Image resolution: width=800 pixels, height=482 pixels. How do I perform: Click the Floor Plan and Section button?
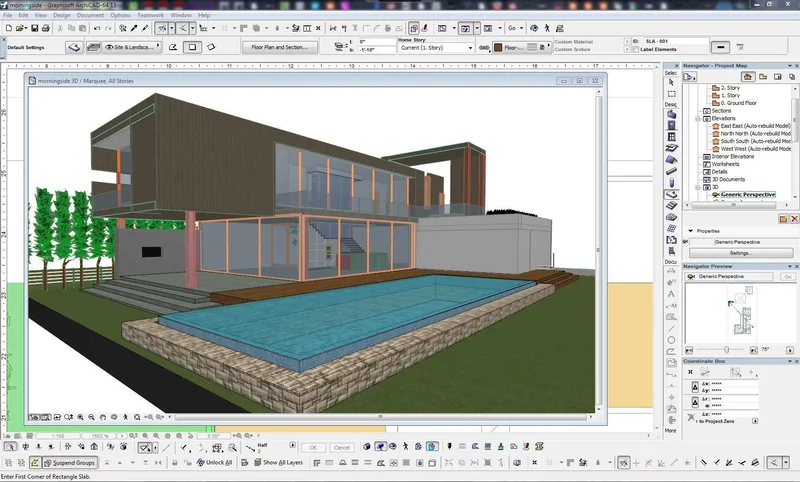[280, 47]
